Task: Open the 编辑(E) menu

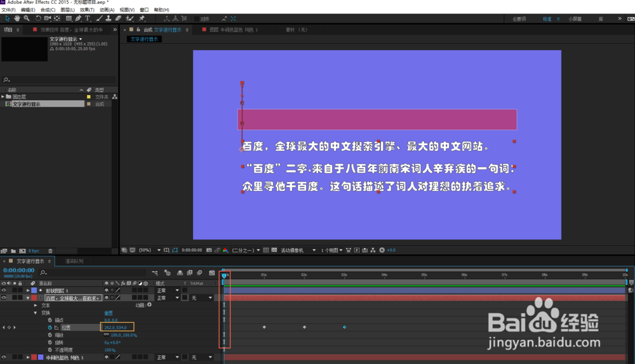Action: coord(28,10)
